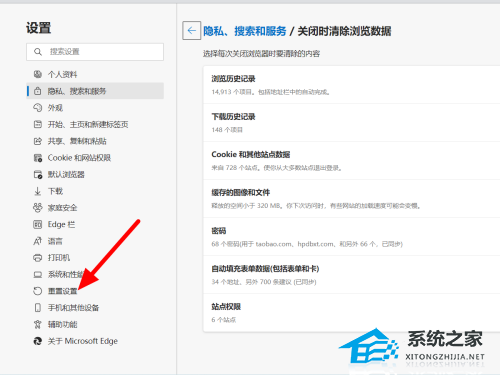
Task: Open the 打印机 printer icon
Action: pyautogui.click(x=38, y=258)
